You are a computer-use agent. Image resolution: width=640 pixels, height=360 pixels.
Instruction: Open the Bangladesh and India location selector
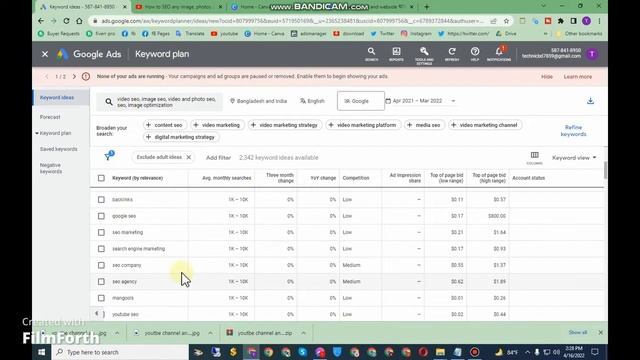258,101
